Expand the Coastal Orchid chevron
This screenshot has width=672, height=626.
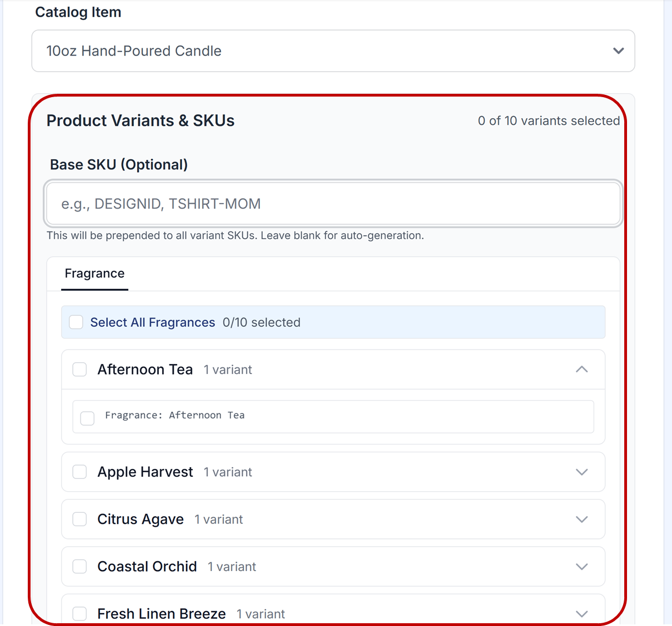click(x=581, y=567)
